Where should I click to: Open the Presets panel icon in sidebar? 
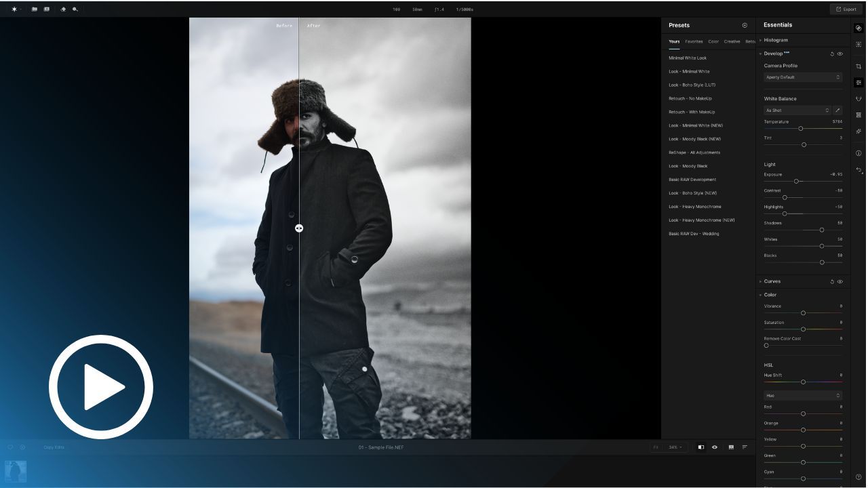(859, 28)
